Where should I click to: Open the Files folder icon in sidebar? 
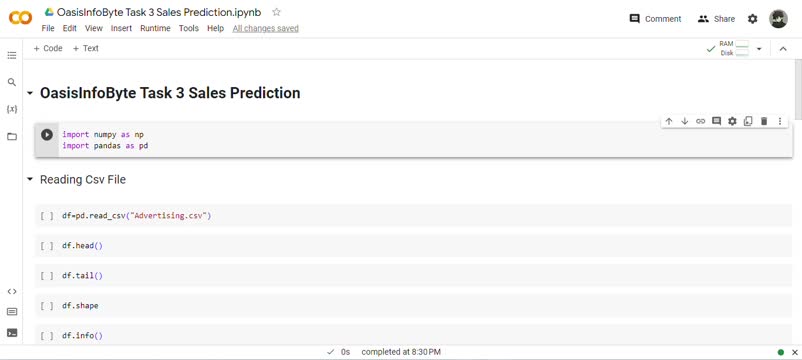tap(12, 137)
